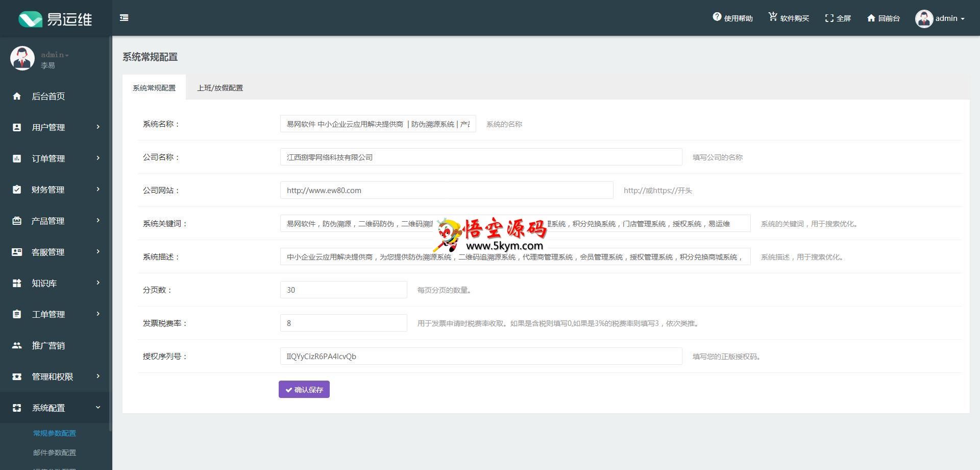Click the 用户管理 user icon
Screen dimensions: 980x470
click(17, 127)
